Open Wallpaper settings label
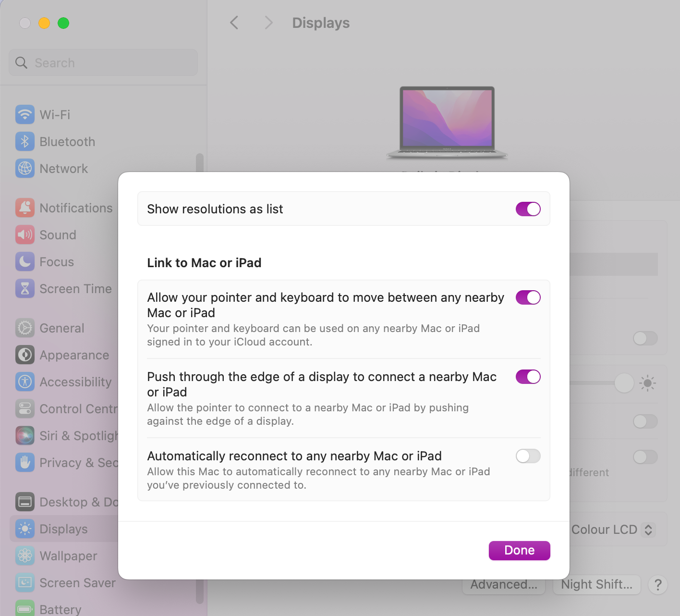680x616 pixels. [69, 556]
